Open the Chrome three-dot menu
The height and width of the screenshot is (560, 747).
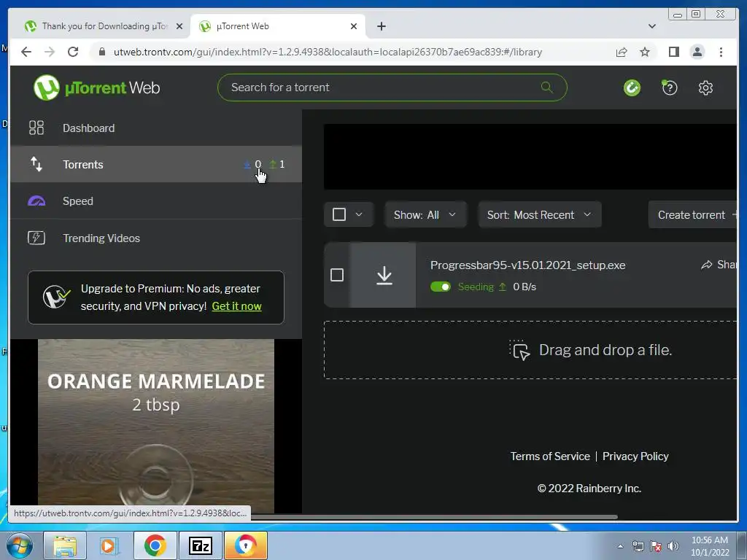coord(721,52)
